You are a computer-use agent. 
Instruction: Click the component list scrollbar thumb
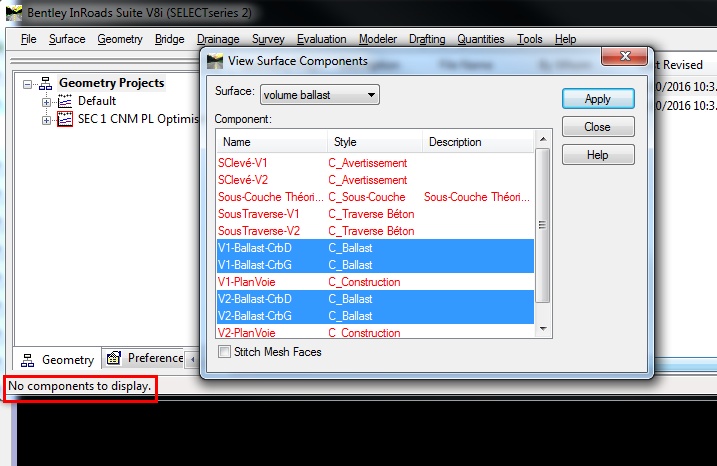pyautogui.click(x=542, y=225)
